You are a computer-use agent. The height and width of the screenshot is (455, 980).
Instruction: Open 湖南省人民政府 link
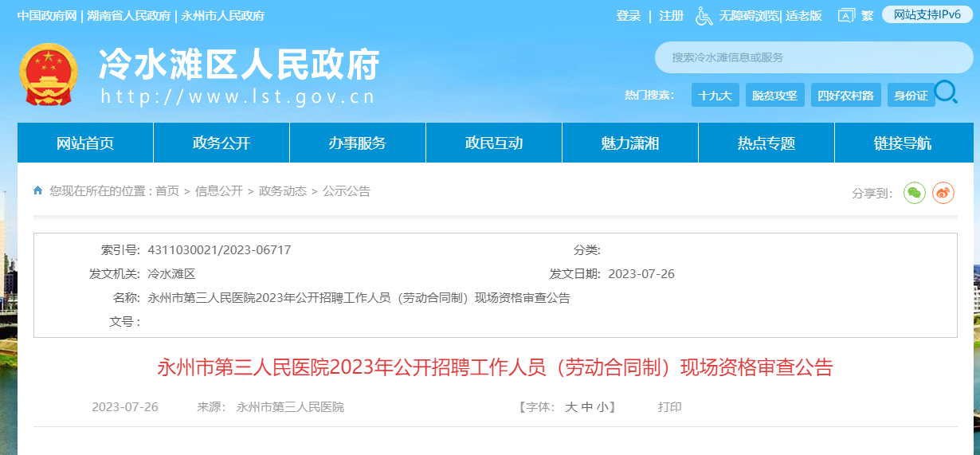click(x=129, y=15)
